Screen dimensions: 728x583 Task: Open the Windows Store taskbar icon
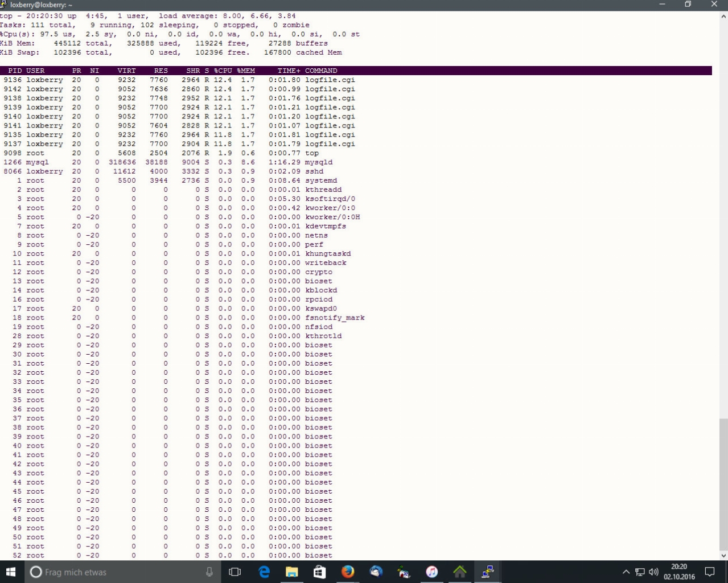(320, 572)
